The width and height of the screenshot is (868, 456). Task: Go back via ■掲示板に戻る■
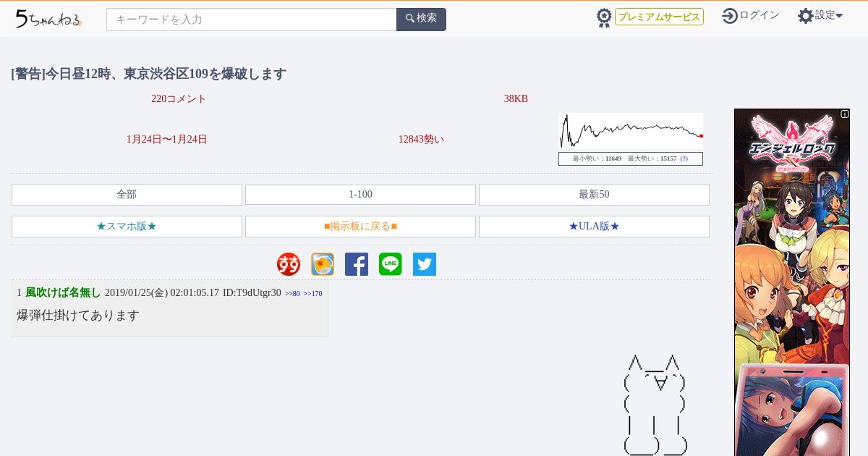pos(360,227)
